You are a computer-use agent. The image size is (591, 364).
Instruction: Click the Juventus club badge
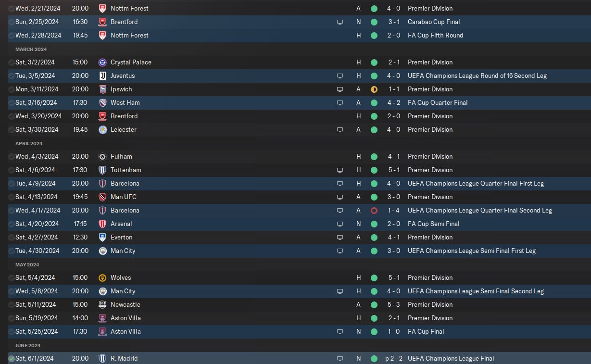pos(102,75)
